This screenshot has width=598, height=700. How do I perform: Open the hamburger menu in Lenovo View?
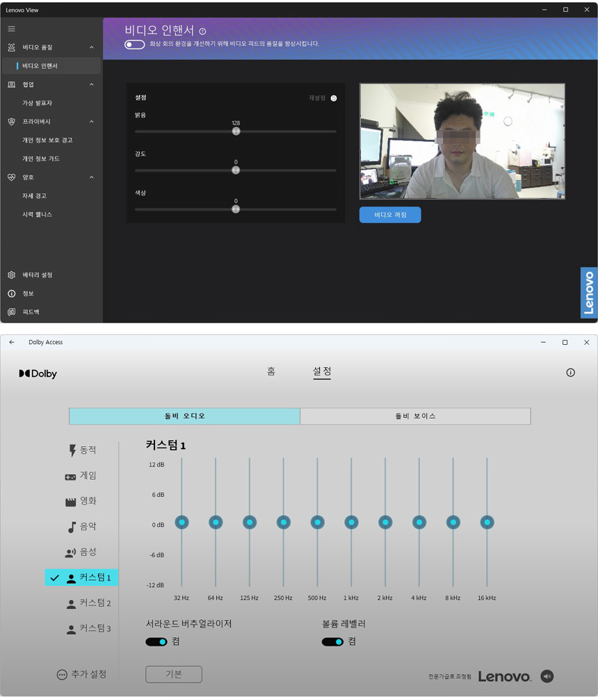click(11, 29)
